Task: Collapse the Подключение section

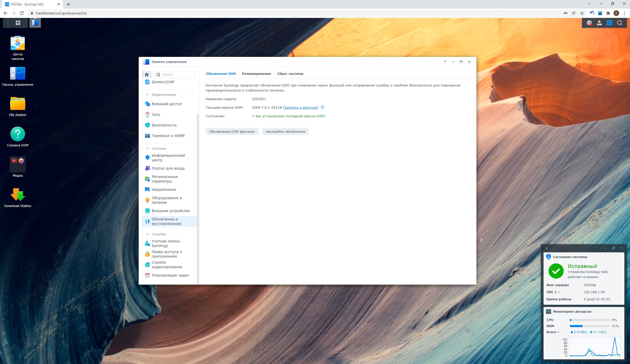Action: point(148,95)
